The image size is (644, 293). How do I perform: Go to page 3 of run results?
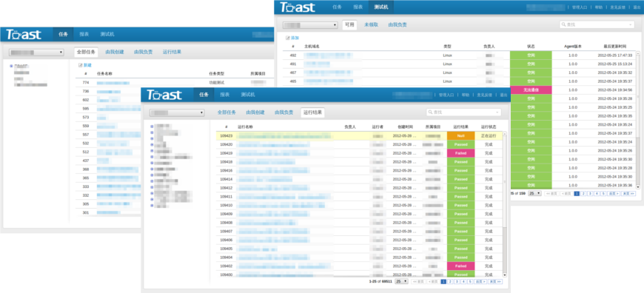pyautogui.click(x=457, y=281)
